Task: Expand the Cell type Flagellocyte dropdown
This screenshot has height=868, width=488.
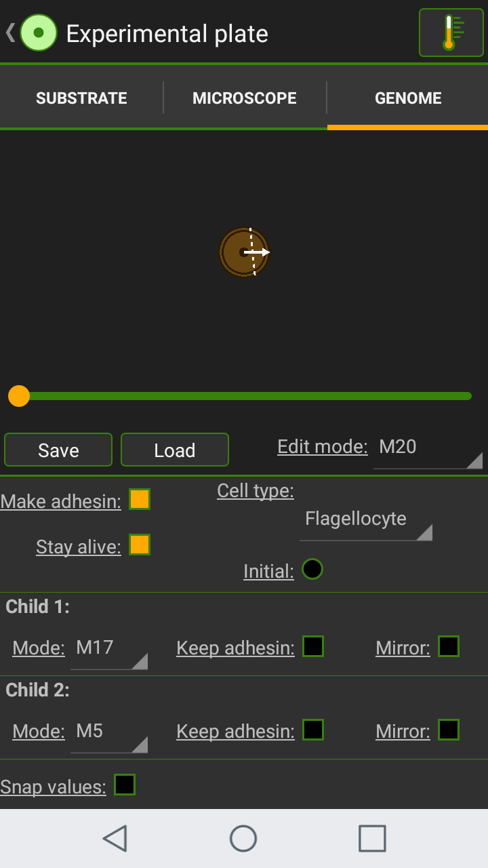Action: coord(365,521)
